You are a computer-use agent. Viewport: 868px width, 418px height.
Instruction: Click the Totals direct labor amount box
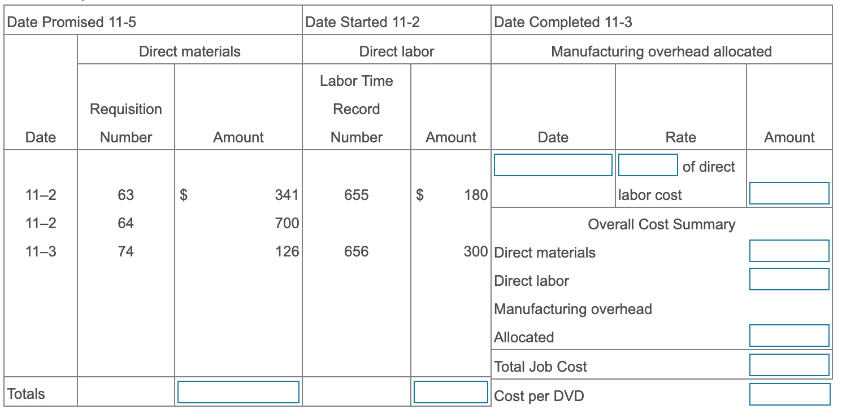tap(449, 392)
